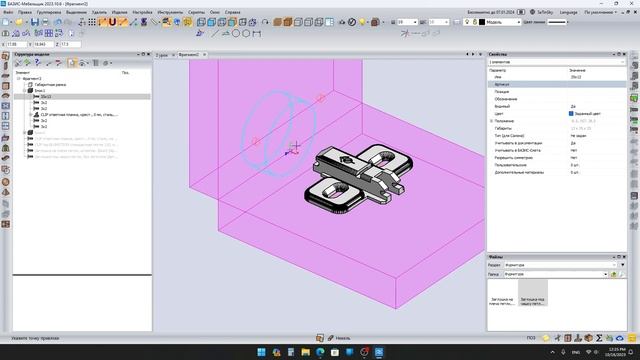The height and width of the screenshot is (360, 640).
Task: Select Заглушка на плечо петли thumbnail
Action: coord(502,293)
